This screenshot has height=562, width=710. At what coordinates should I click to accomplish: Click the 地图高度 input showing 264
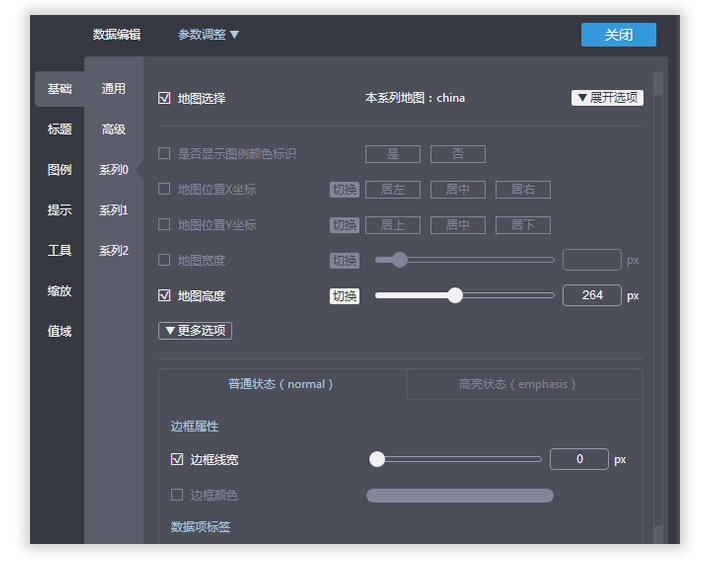(592, 295)
